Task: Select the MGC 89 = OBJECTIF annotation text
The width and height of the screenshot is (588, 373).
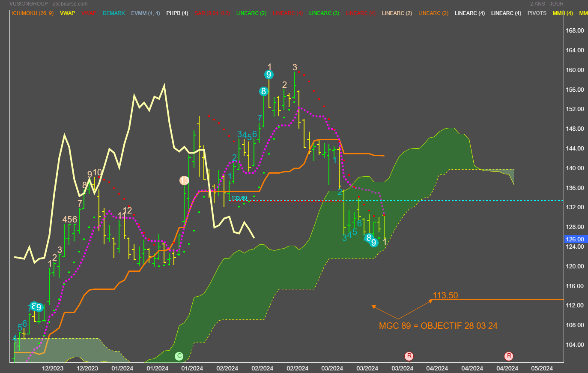Action: [438, 326]
